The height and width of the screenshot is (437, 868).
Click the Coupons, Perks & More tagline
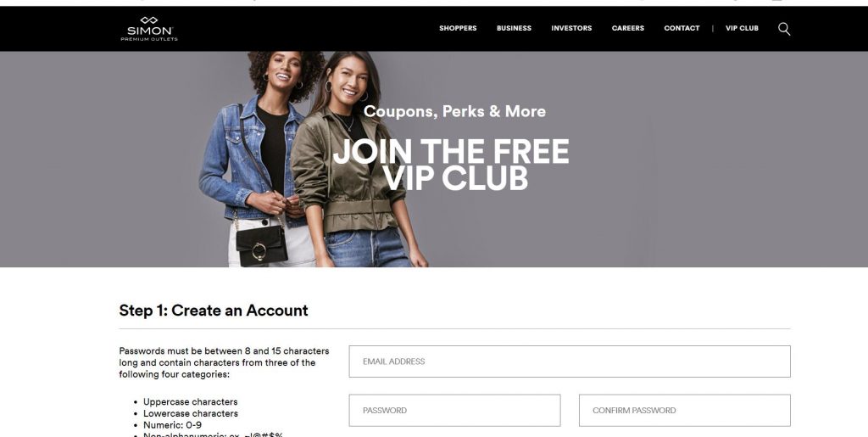pos(454,111)
